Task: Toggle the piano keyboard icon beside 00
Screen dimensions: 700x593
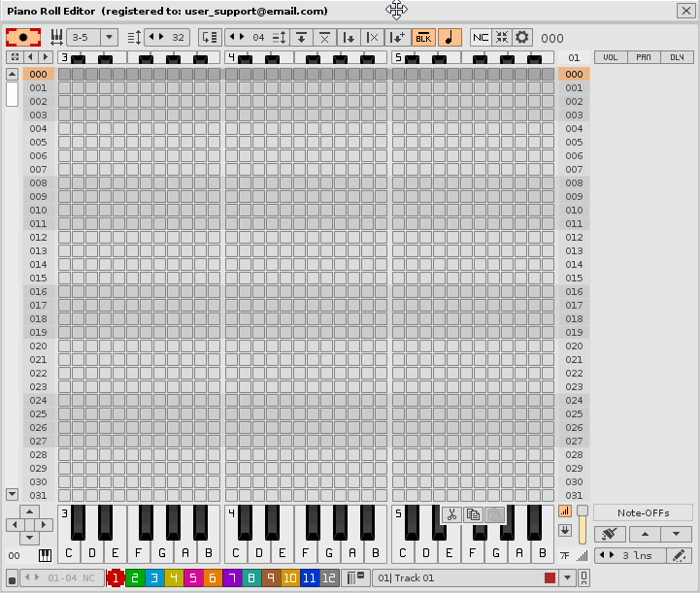Action: pos(45,555)
